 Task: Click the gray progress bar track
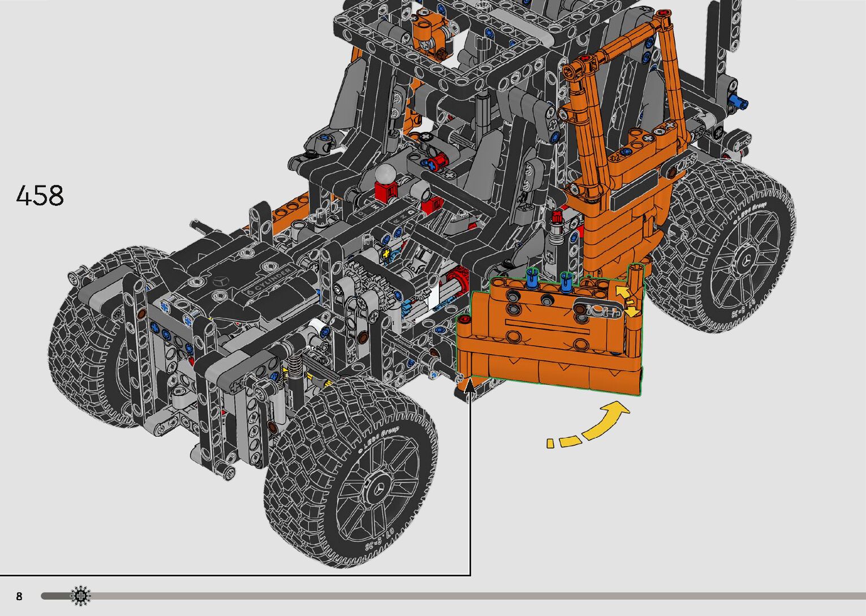click(x=453, y=596)
